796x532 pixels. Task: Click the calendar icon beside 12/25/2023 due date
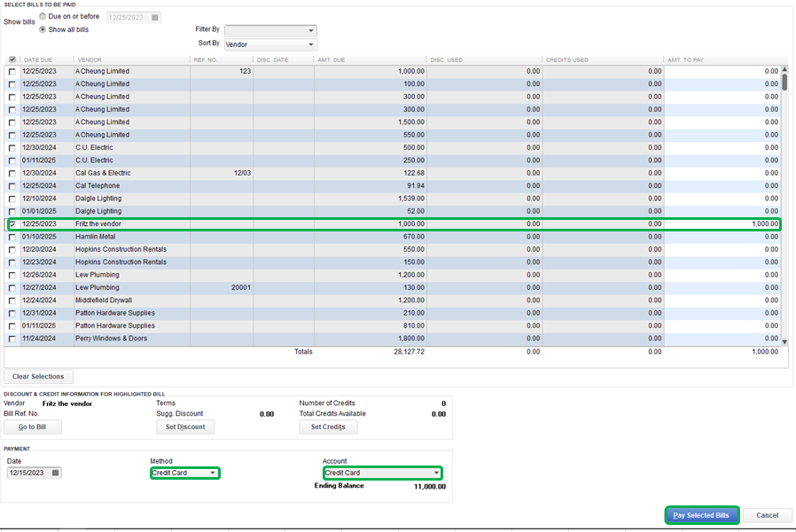coord(155,17)
